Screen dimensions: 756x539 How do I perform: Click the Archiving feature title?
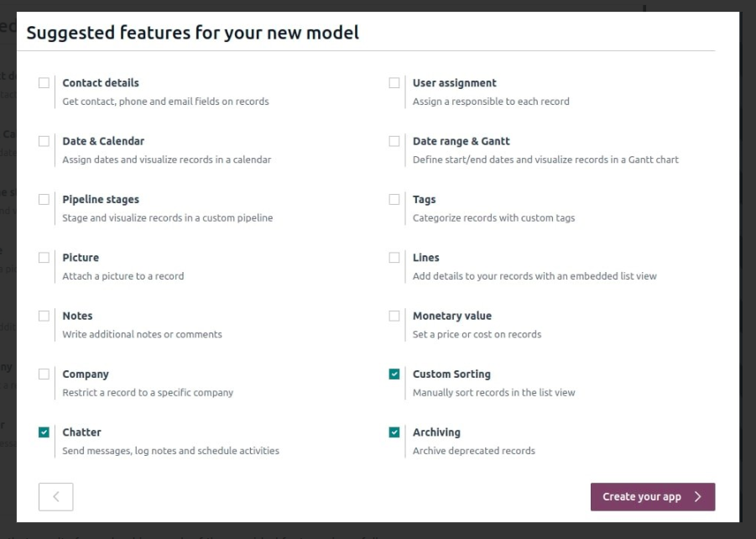436,432
